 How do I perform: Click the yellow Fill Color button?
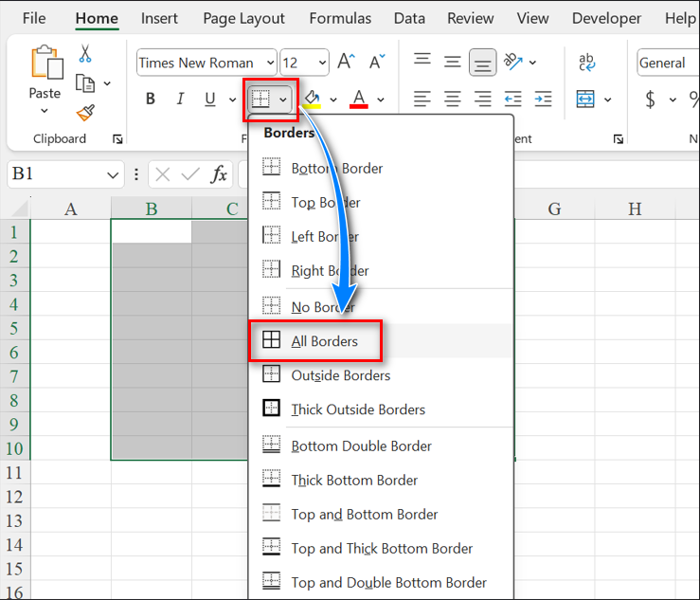pyautogui.click(x=312, y=100)
